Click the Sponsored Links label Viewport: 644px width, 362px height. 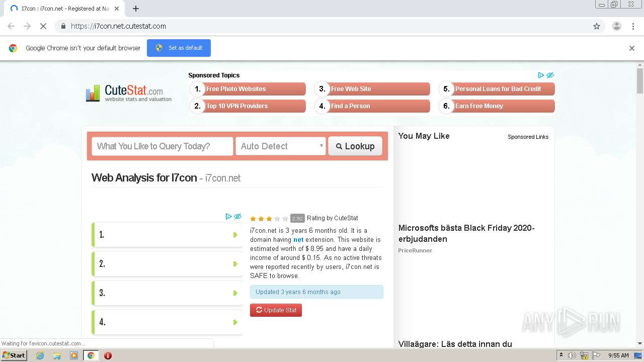click(528, 137)
